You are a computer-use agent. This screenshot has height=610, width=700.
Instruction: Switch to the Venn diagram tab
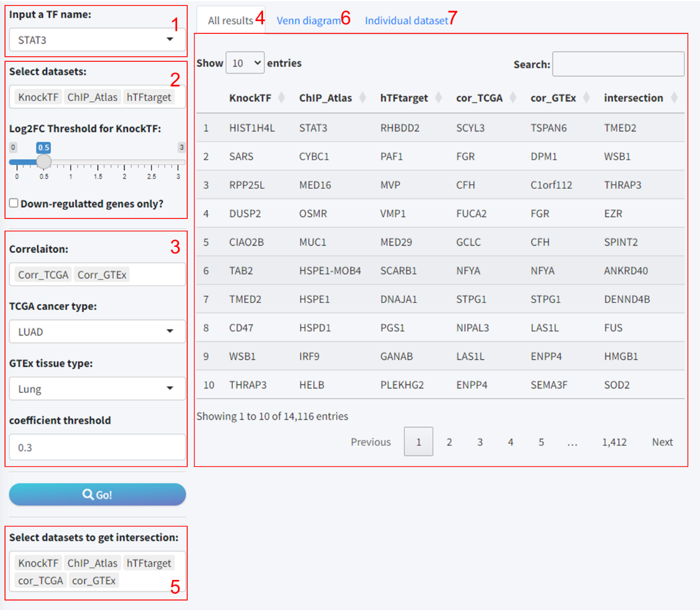pos(308,21)
